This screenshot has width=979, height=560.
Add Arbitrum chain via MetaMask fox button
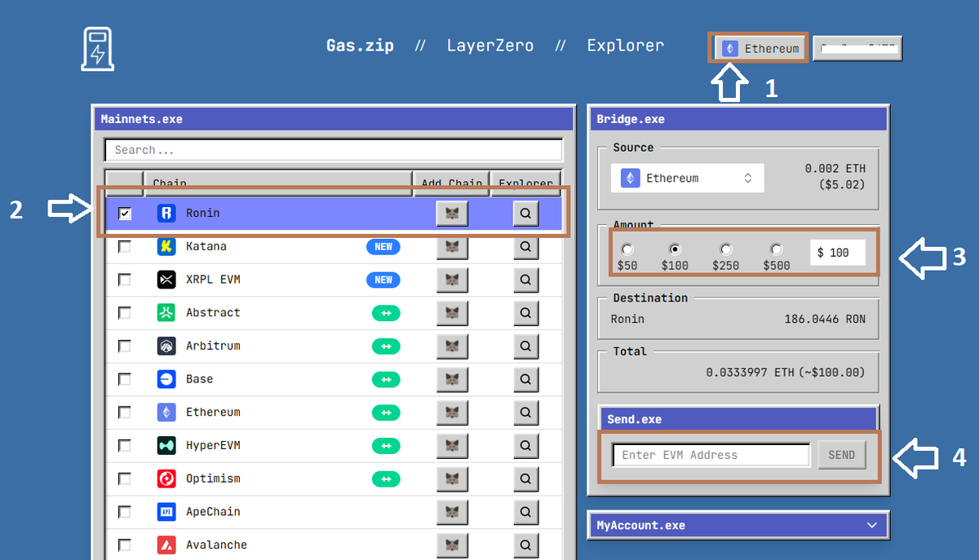(x=452, y=346)
